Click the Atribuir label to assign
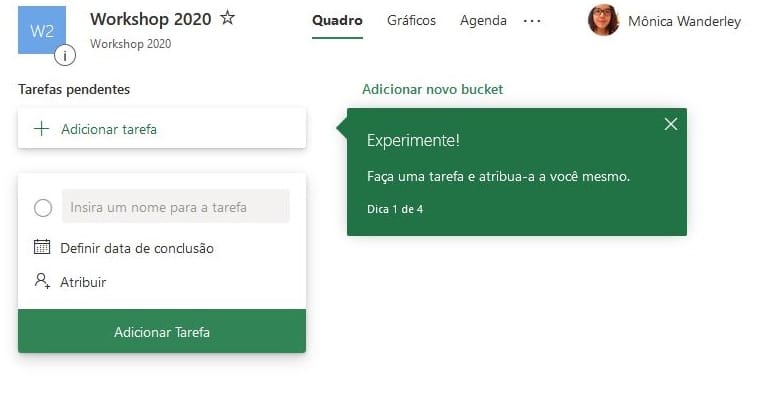 pos(83,282)
